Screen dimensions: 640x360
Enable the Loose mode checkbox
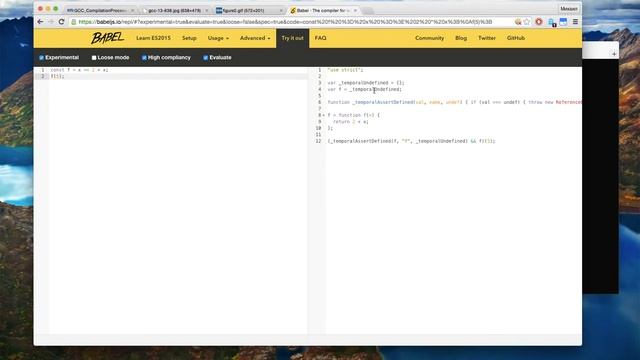(x=94, y=58)
